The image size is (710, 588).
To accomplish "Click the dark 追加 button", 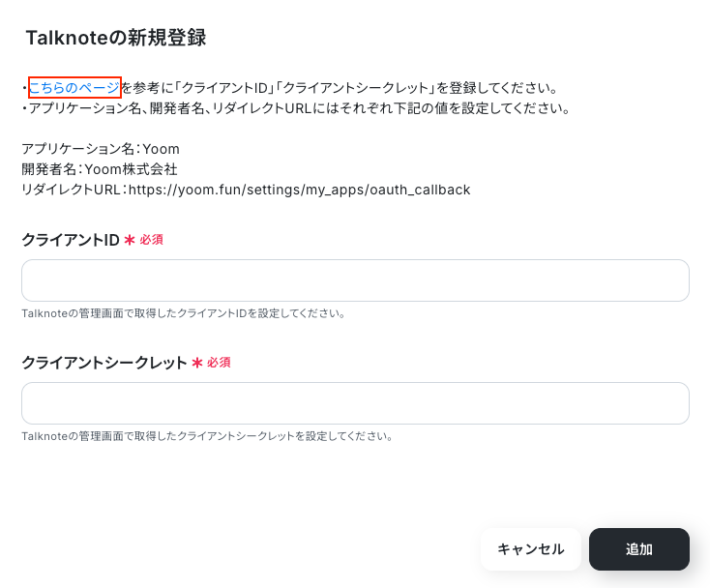I will [x=639, y=549].
